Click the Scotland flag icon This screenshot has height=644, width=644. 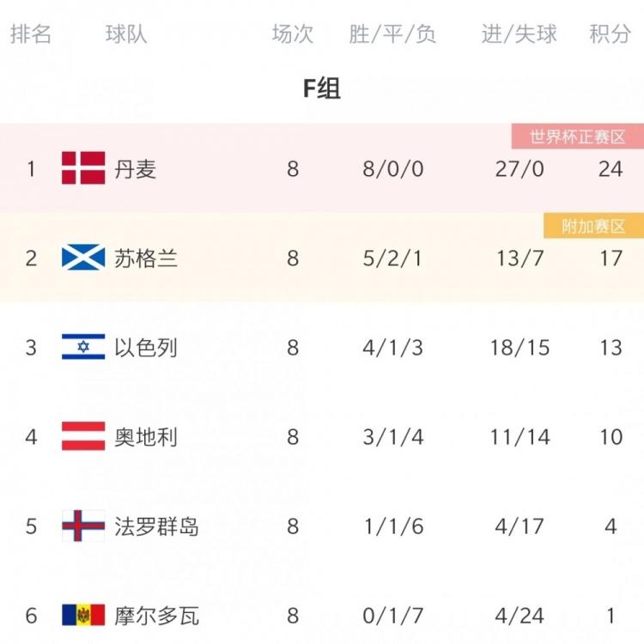coord(83,258)
